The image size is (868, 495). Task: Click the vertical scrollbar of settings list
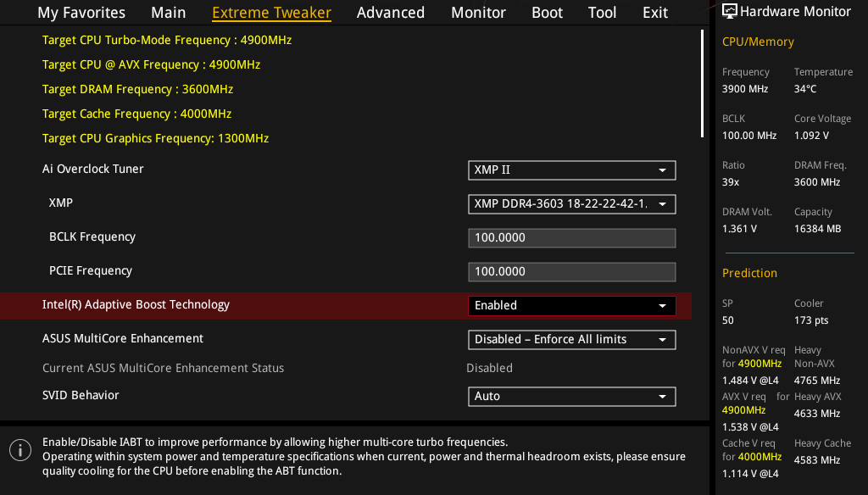[x=702, y=83]
